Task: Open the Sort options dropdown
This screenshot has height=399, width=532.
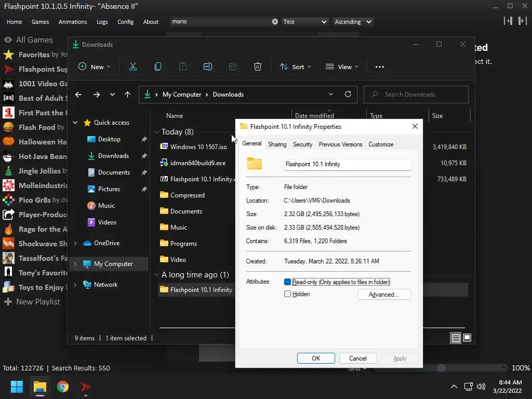Action: tap(295, 67)
